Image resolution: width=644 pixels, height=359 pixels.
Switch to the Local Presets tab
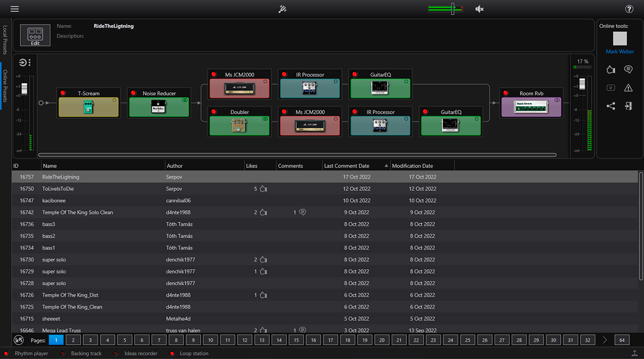[x=6, y=40]
